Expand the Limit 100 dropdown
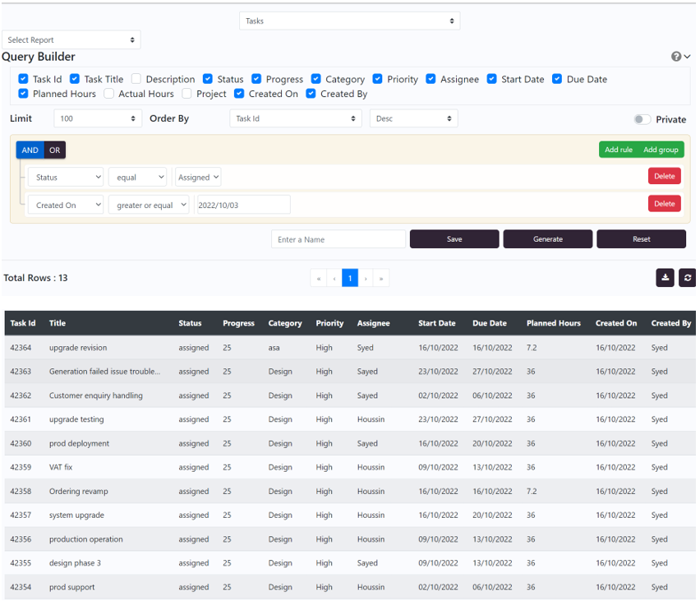Image resolution: width=700 pixels, height=601 pixels. pos(98,118)
